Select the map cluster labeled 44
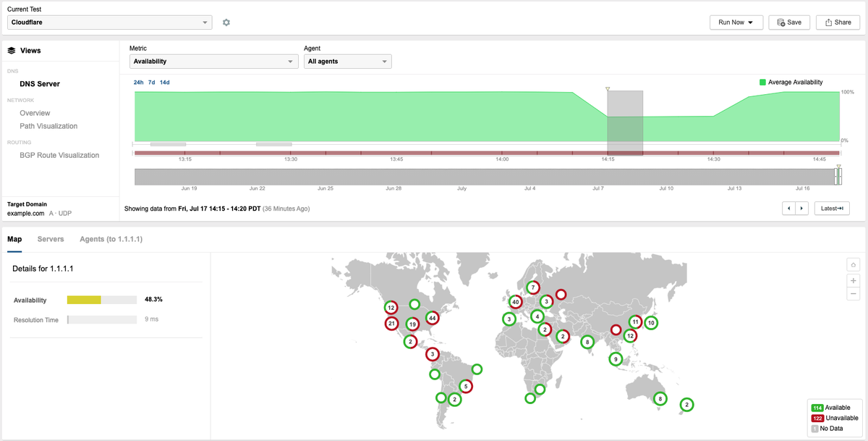The image size is (868, 441). pos(433,317)
